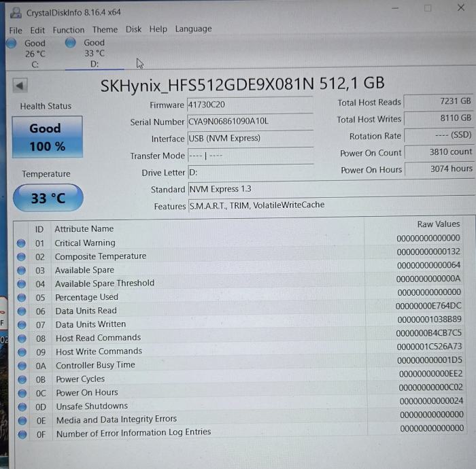Click the Interface field USB (NVM Express)
Viewport: 476px width, 469px height.
click(x=250, y=139)
